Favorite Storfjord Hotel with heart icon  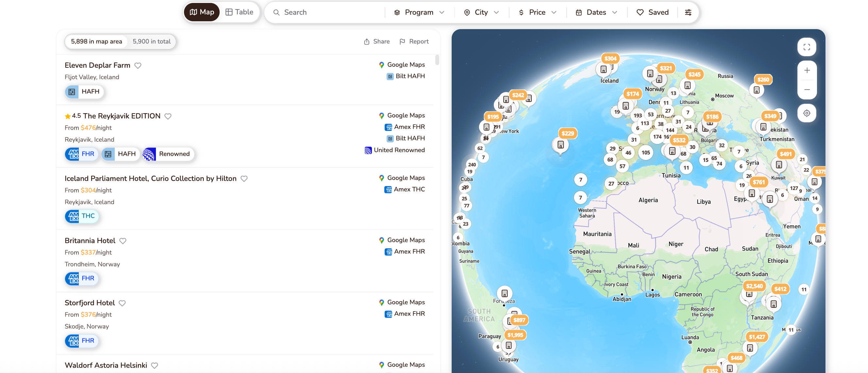pos(122,303)
